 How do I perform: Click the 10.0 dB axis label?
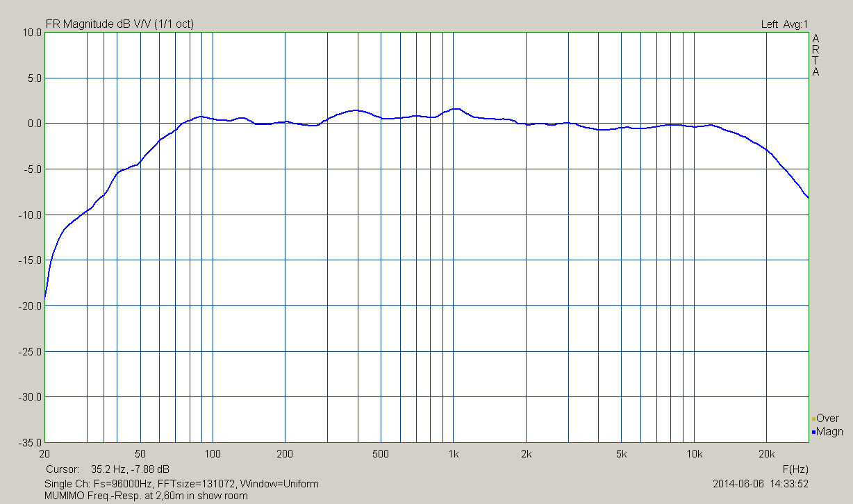point(31,32)
